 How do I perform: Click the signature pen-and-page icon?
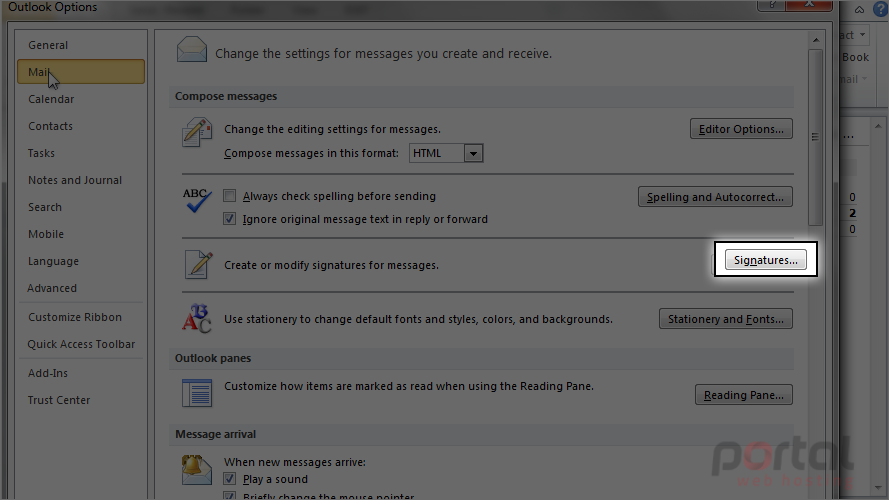click(x=198, y=265)
